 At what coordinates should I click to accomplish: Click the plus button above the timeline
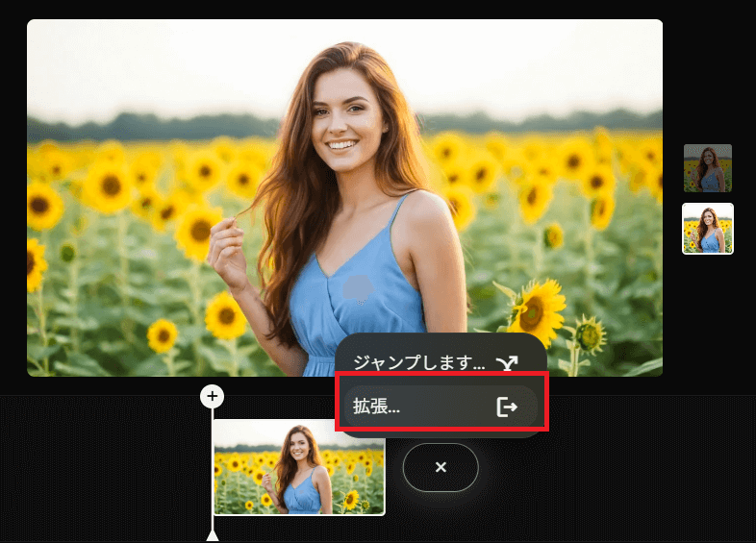click(213, 396)
